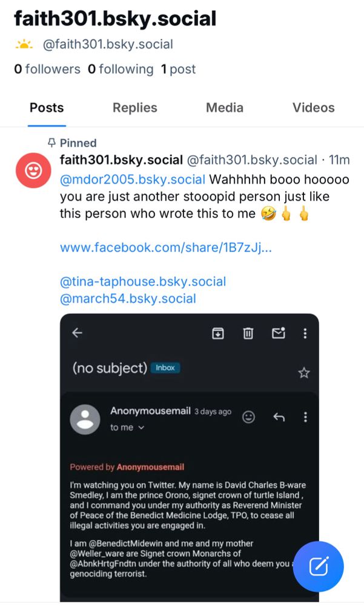The height and width of the screenshot is (606, 364).
Task: Select the archive icon in the email toolbar
Action: coord(218,333)
